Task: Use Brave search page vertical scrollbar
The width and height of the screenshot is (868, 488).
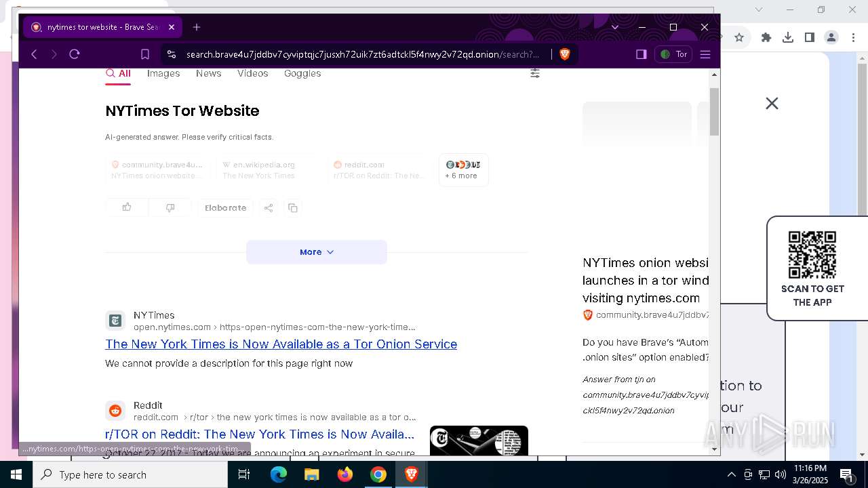Action: [x=714, y=112]
